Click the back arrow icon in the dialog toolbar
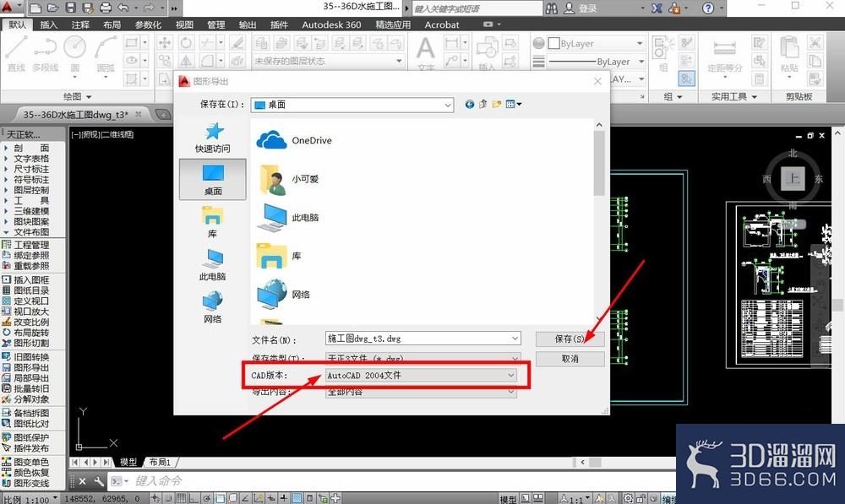The image size is (845, 504). point(469,105)
